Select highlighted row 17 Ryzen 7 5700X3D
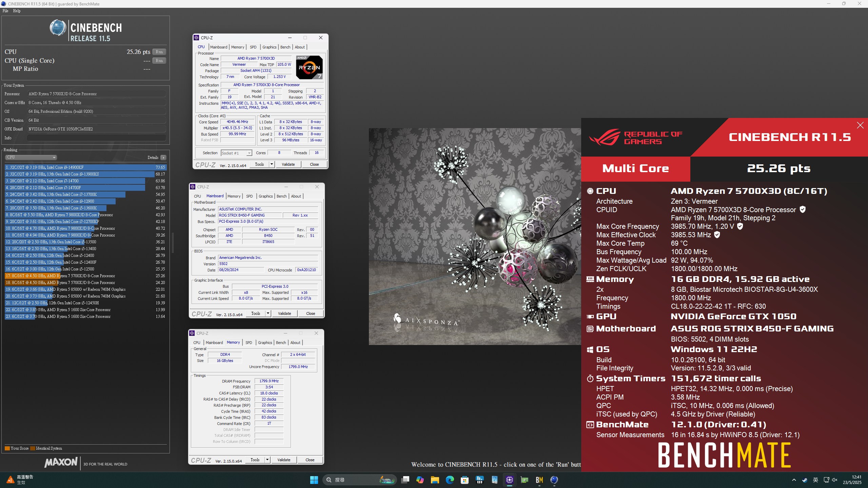Viewport: 868px width, 488px height. coord(85,276)
